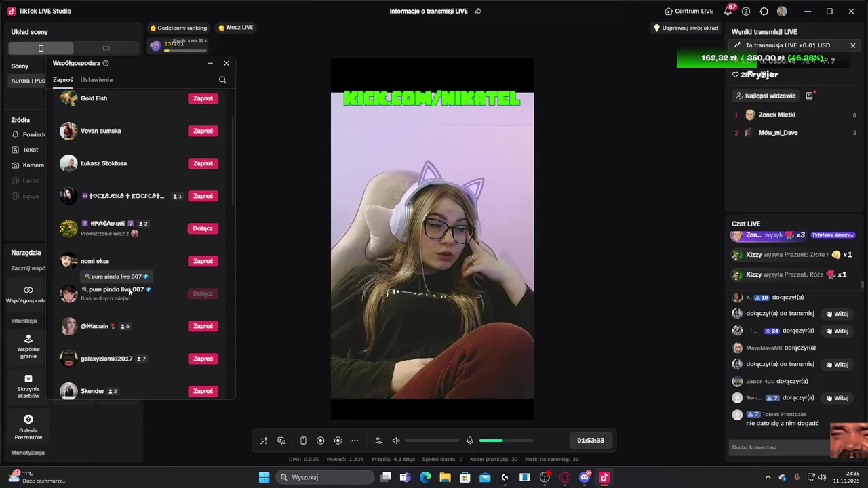868x488 pixels.
Task: Search co-hosts with magnifier icon
Action: point(222,79)
